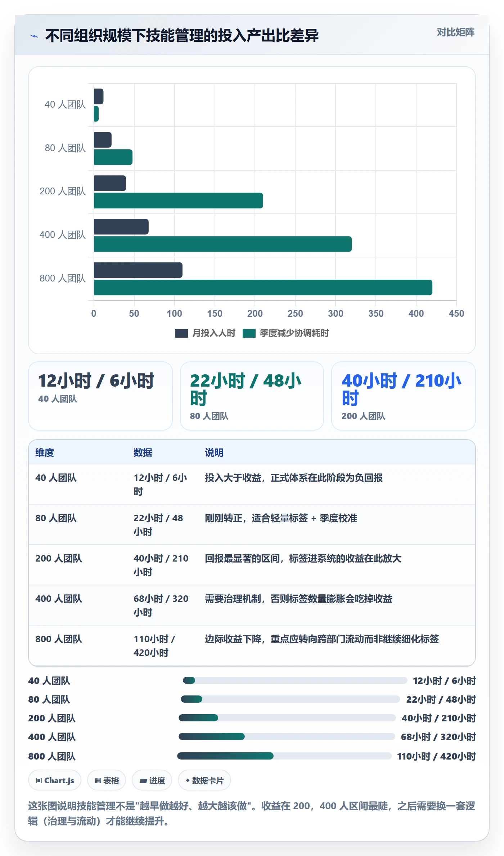Click the 200 人团队 chart axis label

(x=63, y=191)
